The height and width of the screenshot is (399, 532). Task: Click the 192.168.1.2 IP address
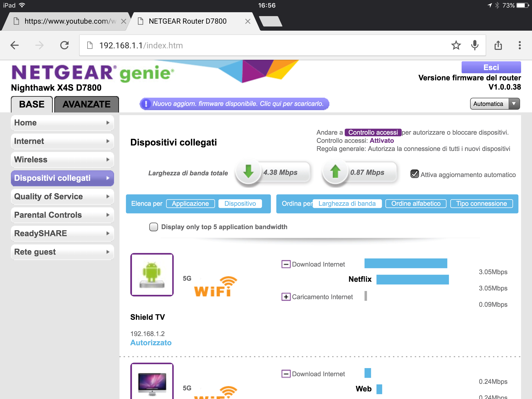click(x=148, y=334)
